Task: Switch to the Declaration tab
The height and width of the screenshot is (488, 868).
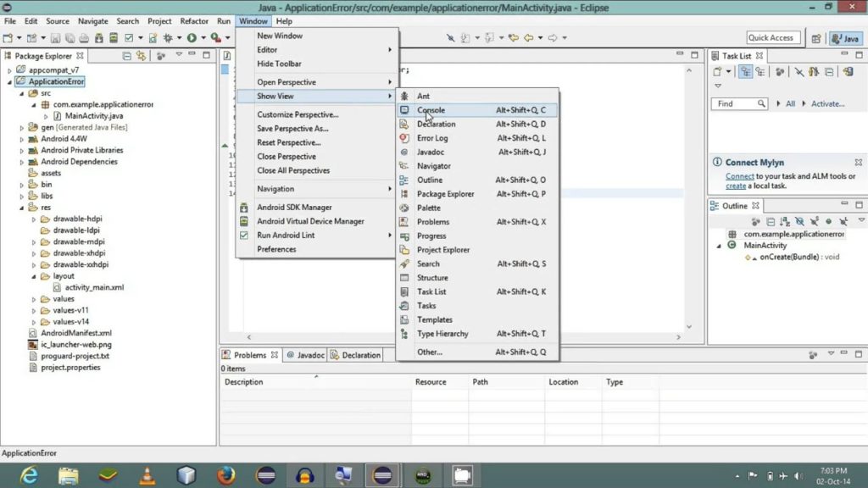Action: (x=356, y=355)
